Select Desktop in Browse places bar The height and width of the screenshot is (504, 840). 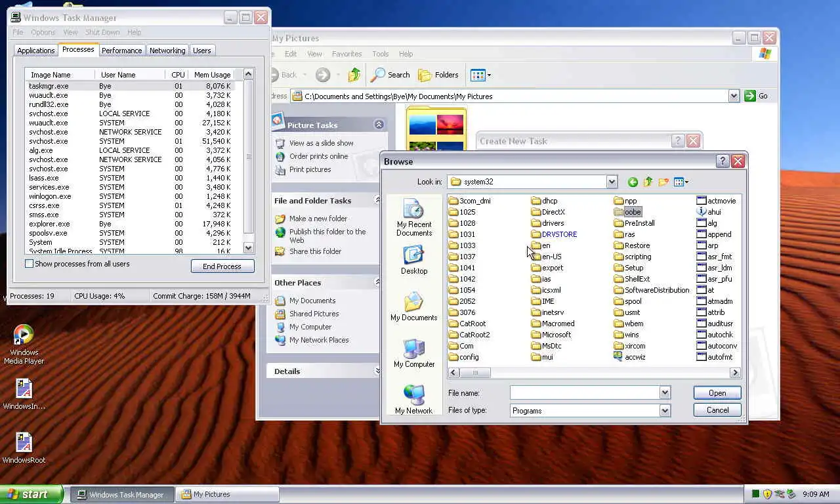[414, 261]
